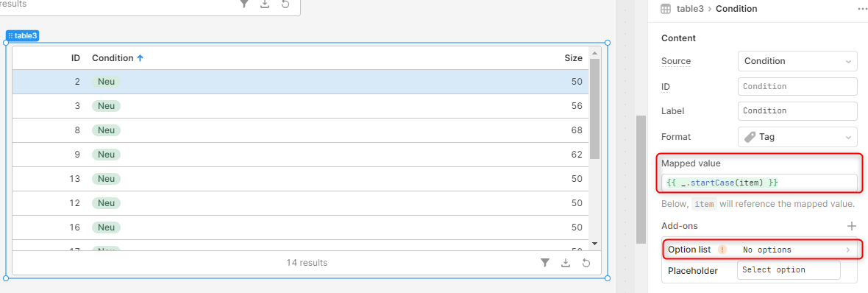Click the table scrollbar down arrow

point(594,243)
